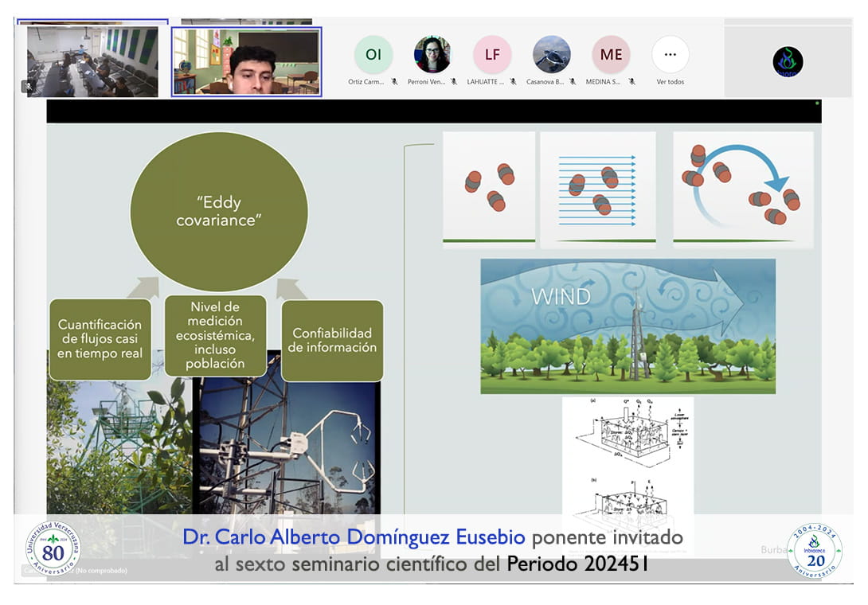Click the 'Confiabilidad de información' box
The image size is (868, 605).
[332, 340]
